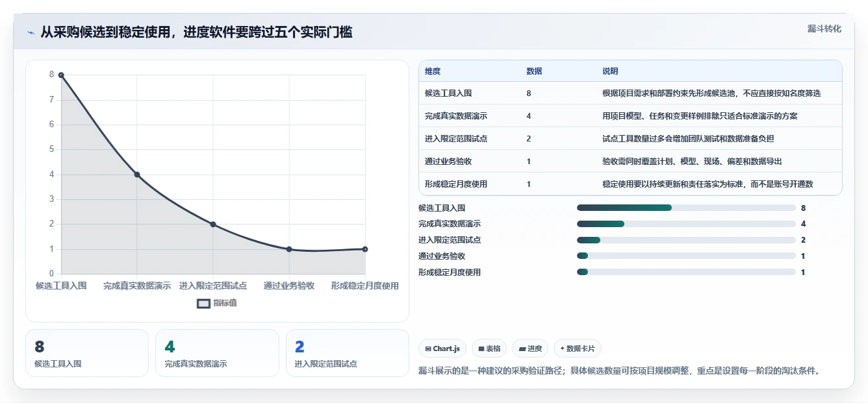Click x-axis label 通过业务验收 under chart
The height and width of the screenshot is (403, 868).
coord(289,286)
